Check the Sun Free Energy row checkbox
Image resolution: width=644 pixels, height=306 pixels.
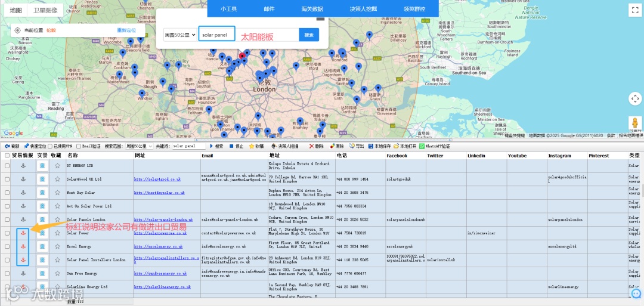[7, 273]
